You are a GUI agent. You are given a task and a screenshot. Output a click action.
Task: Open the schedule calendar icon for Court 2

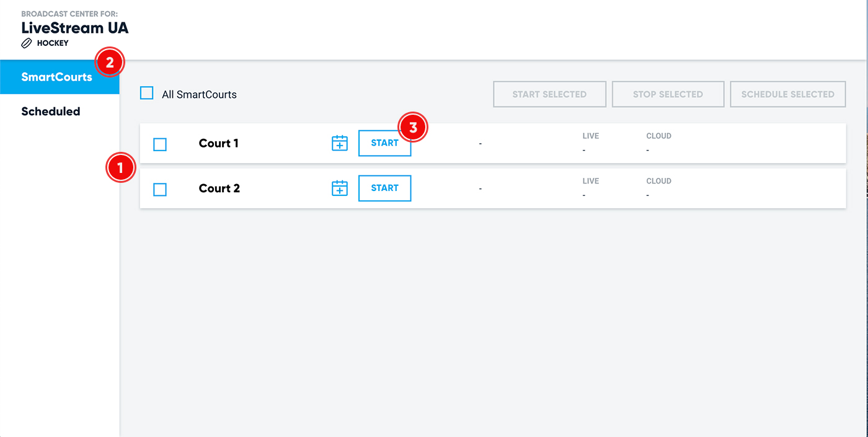(x=340, y=188)
